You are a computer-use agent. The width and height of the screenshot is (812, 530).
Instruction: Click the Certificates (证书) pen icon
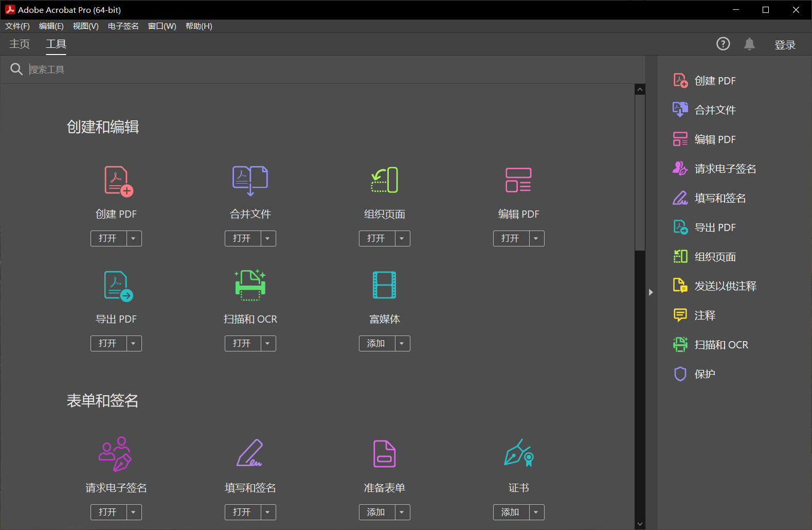(518, 453)
